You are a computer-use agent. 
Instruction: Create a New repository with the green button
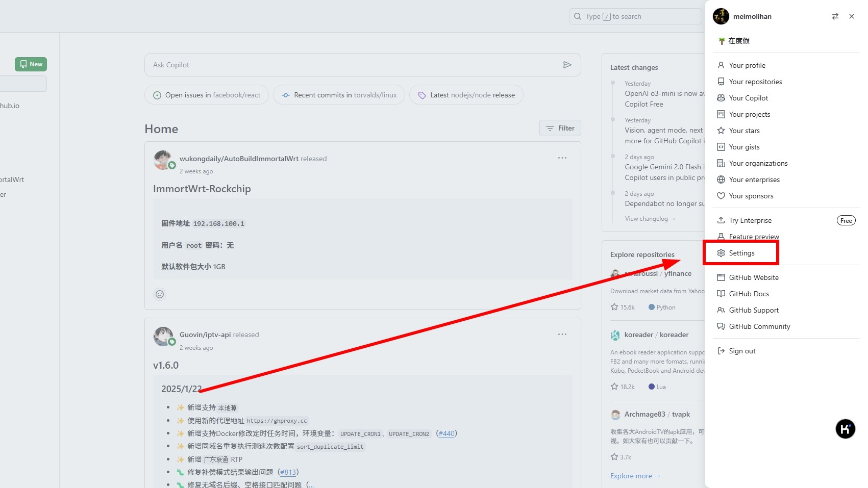point(31,64)
